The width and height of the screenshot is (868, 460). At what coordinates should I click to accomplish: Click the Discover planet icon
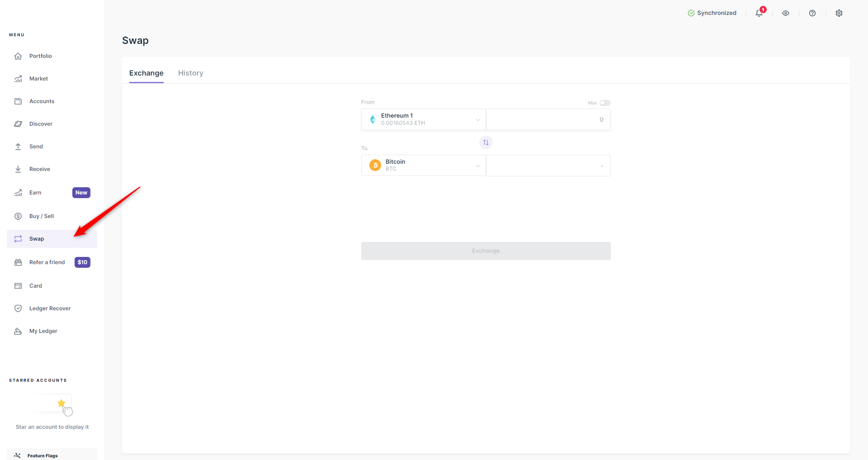pos(18,124)
